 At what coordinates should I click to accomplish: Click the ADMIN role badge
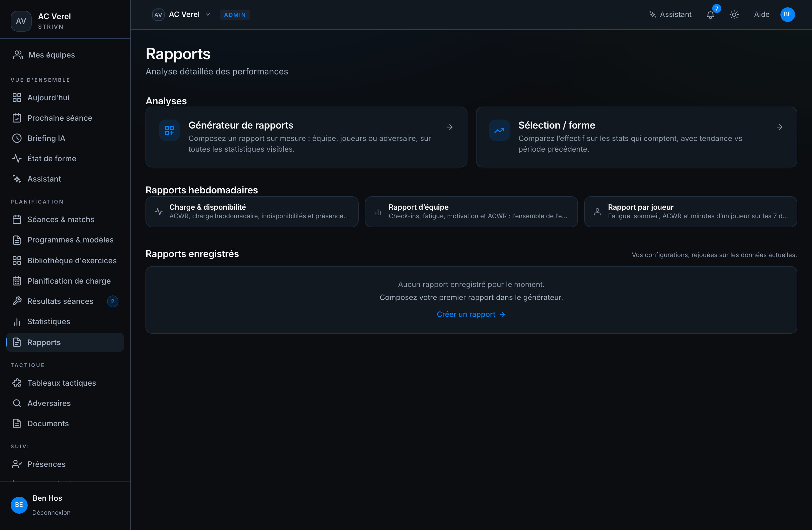(x=235, y=15)
